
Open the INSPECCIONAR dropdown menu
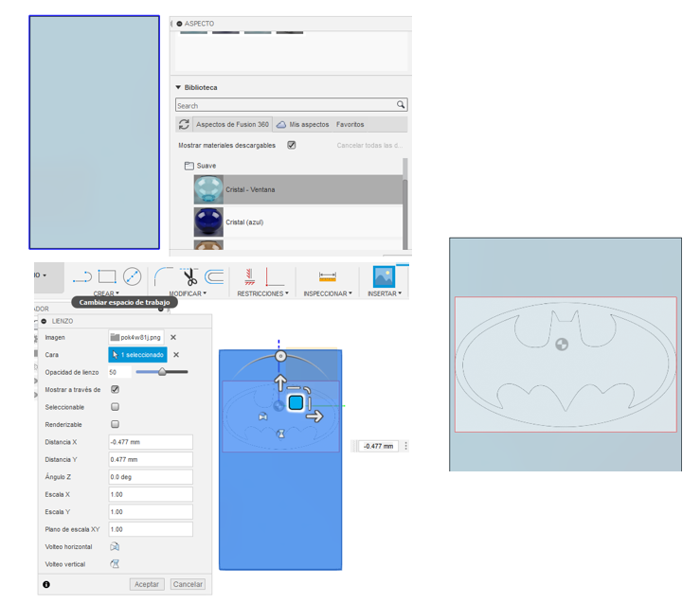[x=328, y=293]
